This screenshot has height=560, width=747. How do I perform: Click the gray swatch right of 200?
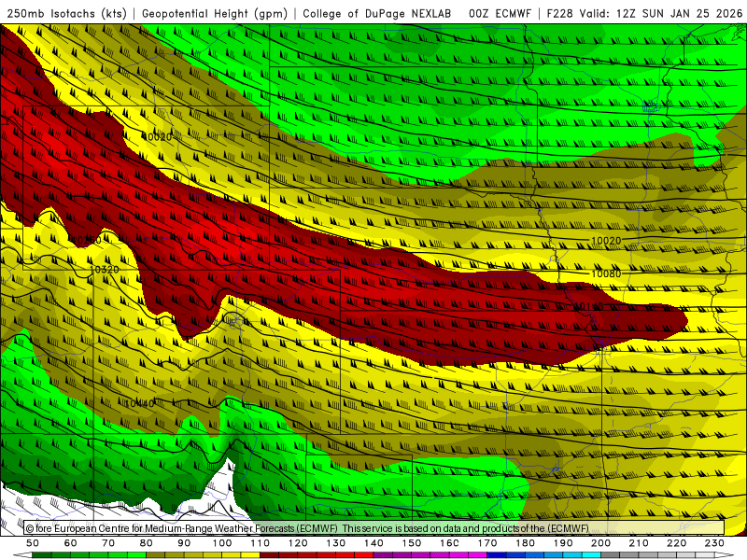[x=611, y=555]
